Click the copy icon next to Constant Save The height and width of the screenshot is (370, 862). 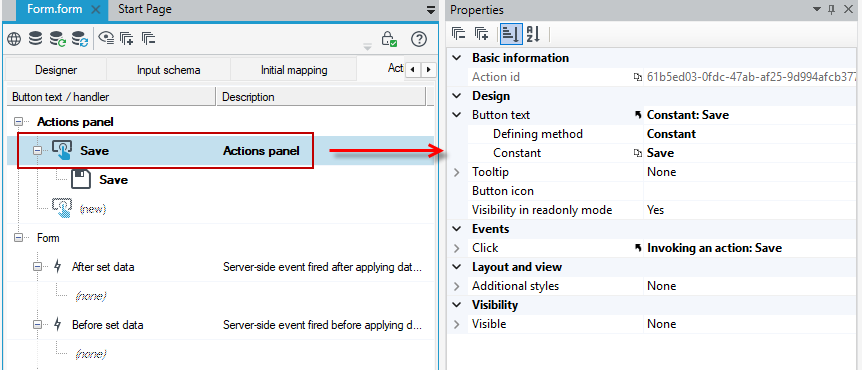638,153
